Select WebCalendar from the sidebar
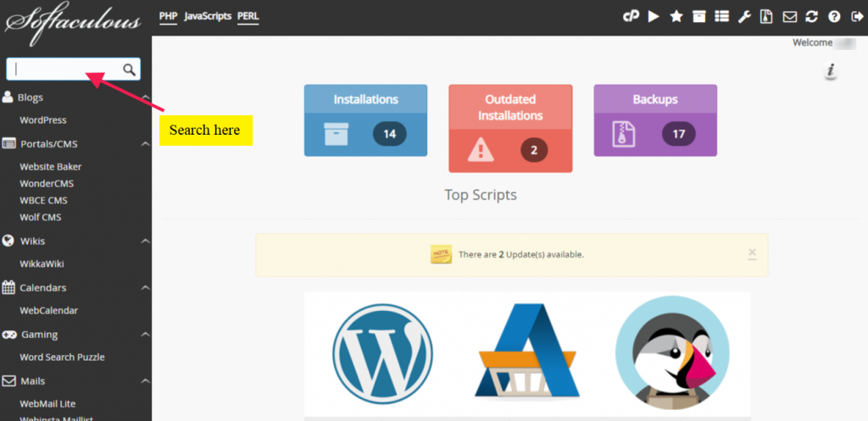The height and width of the screenshot is (421, 868). tap(48, 310)
